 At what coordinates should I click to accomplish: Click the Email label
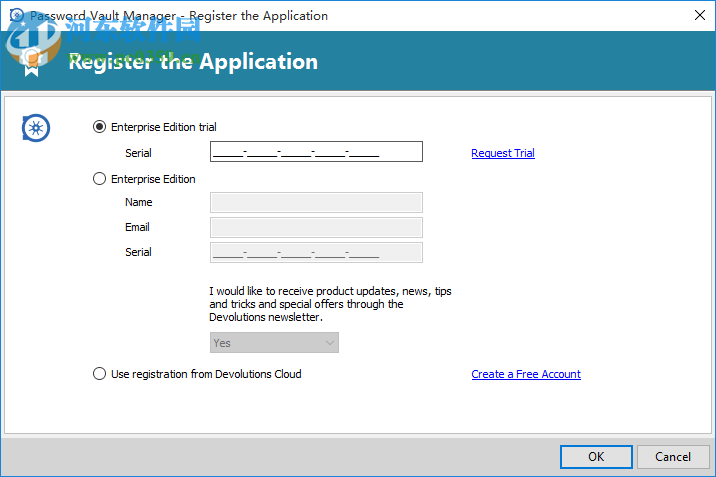[137, 227]
